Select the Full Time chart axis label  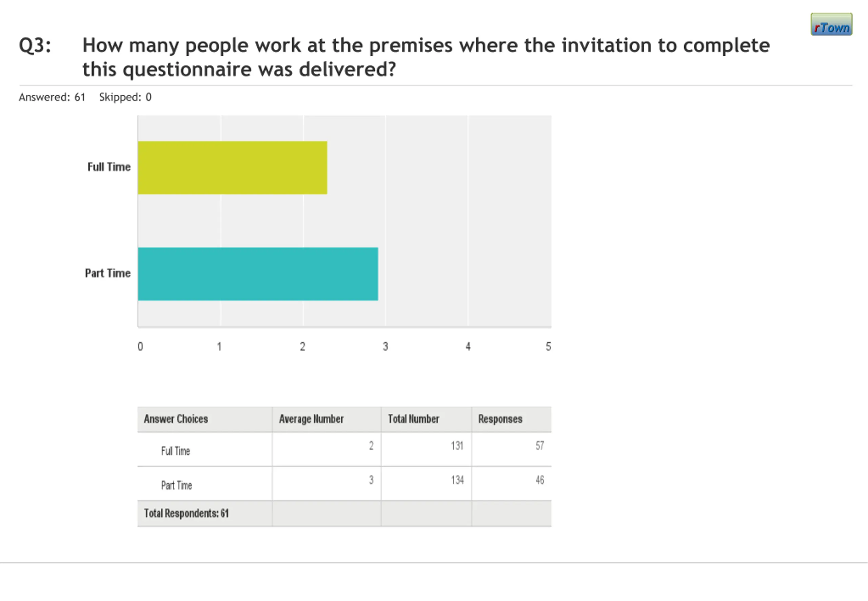(109, 167)
